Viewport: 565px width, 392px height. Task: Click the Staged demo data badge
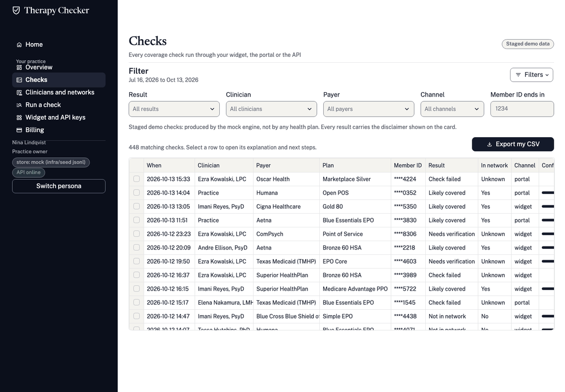point(528,44)
